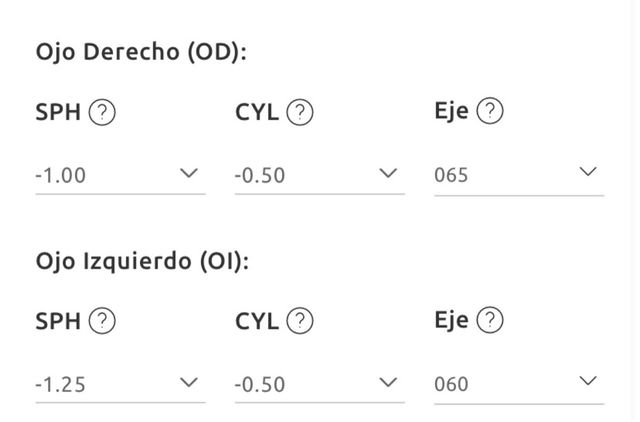The width and height of the screenshot is (640, 422).
Task: Click the Ojo Derecho (OD) heading
Action: [140, 52]
